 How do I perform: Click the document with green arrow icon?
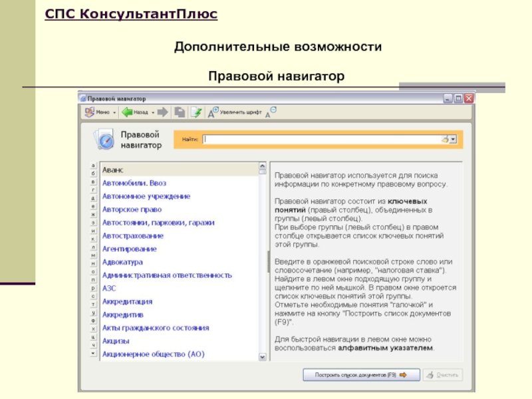click(196, 112)
